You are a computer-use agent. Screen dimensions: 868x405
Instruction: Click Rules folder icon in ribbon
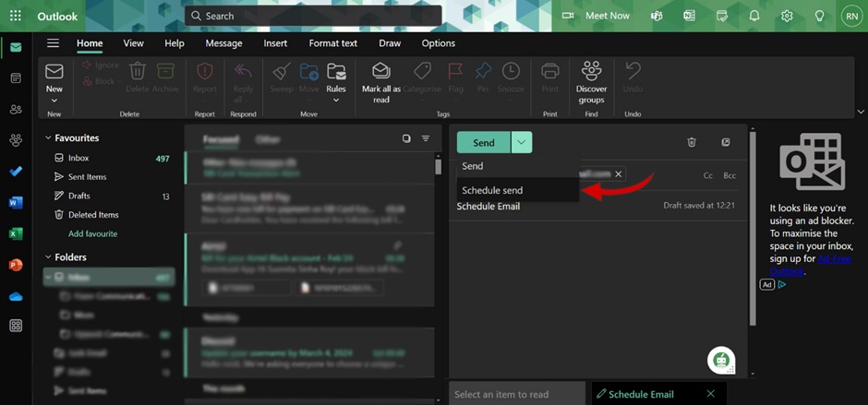(336, 71)
